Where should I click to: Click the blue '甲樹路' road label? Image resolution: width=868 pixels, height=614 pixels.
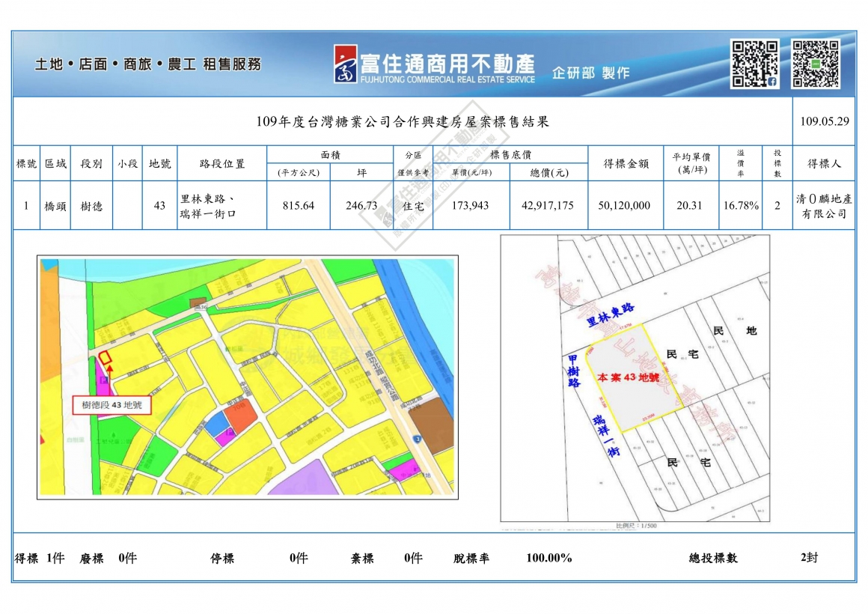573,371
